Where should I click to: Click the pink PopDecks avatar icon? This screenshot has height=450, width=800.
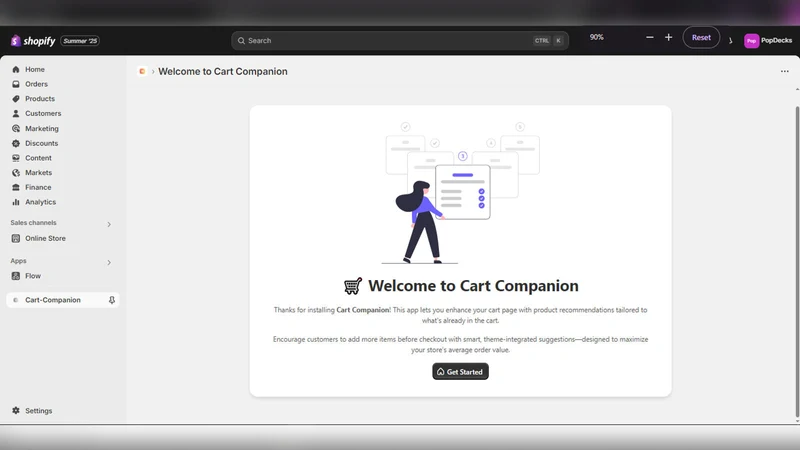click(751, 41)
